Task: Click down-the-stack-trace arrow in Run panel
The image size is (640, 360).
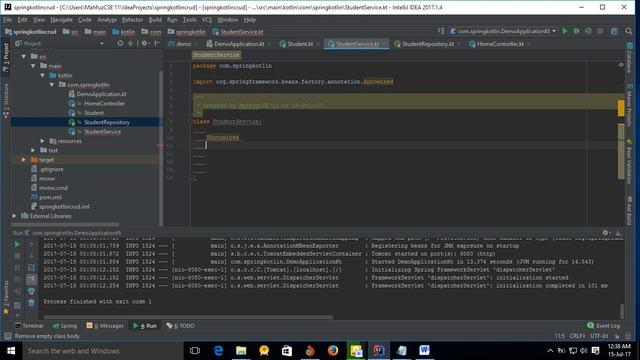Action: click(x=31, y=256)
